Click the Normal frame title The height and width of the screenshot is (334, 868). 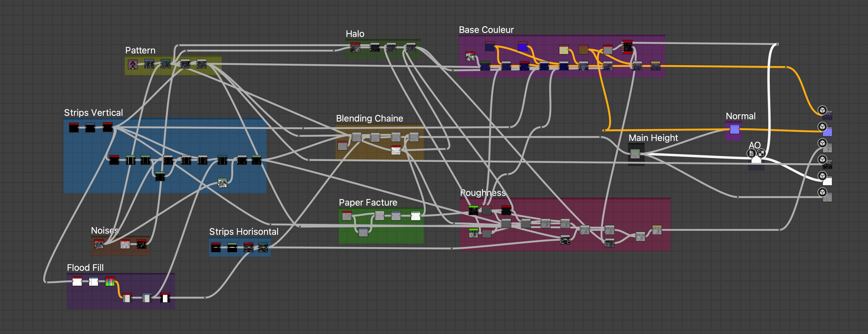coord(740,116)
